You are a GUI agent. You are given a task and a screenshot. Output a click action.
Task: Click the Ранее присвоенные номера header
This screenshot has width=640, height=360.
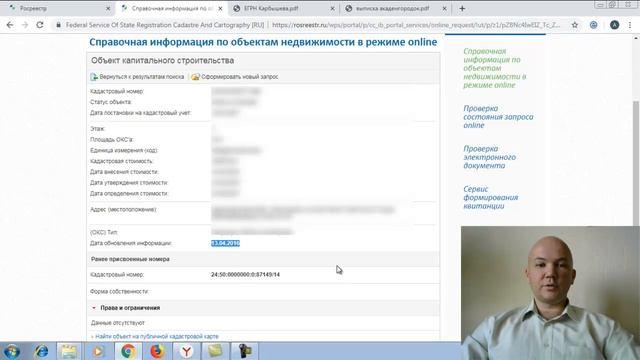pos(130,259)
